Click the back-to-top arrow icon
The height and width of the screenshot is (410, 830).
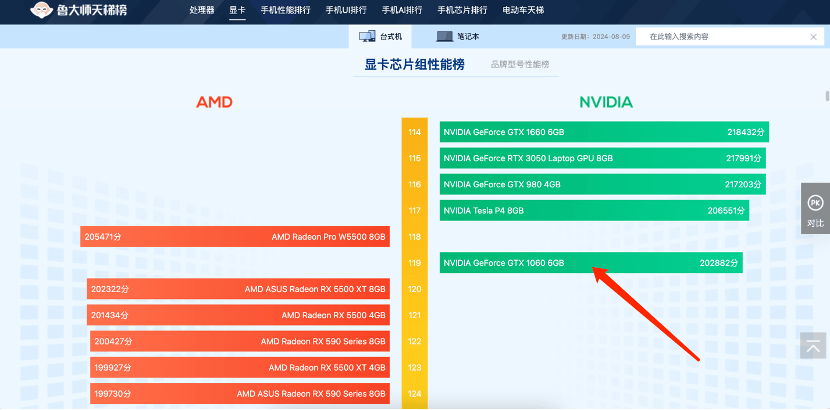(x=814, y=346)
